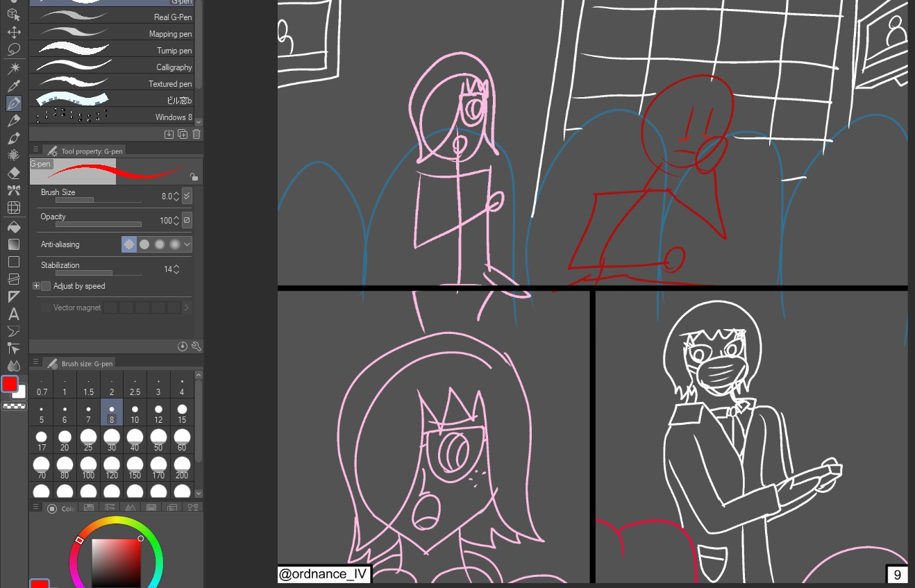The image size is (915, 588).
Task: Select transparent color checkered swatch
Action: click(14, 406)
